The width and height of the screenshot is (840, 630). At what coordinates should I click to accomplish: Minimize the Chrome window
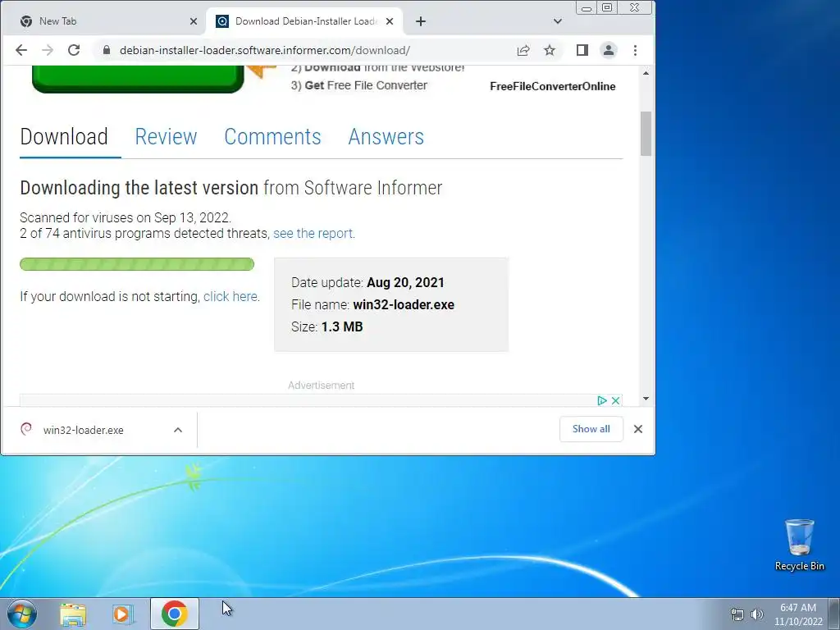[x=587, y=8]
